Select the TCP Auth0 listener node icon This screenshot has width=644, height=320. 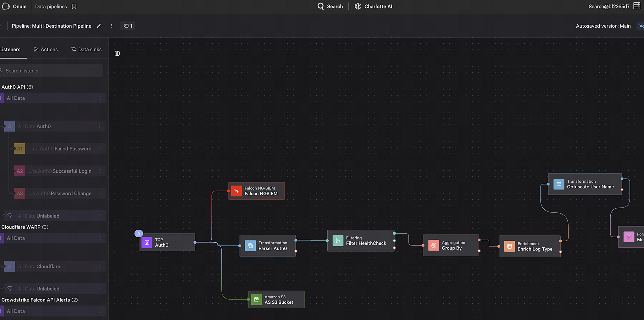click(x=147, y=242)
